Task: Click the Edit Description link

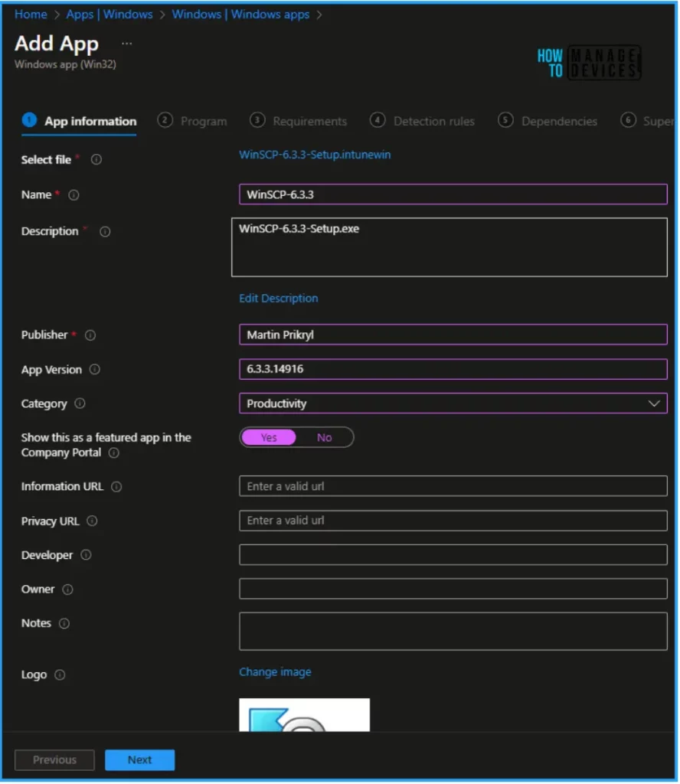Action: [279, 299]
